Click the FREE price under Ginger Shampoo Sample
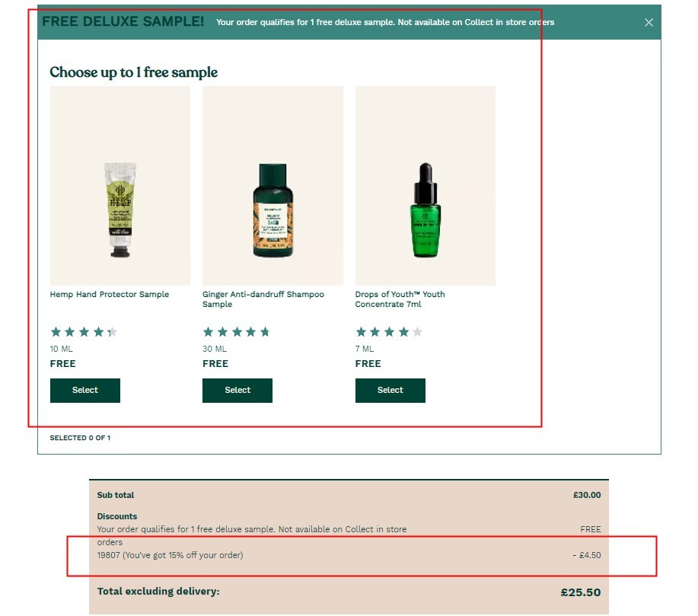This screenshot has width=698, height=616. point(215,364)
